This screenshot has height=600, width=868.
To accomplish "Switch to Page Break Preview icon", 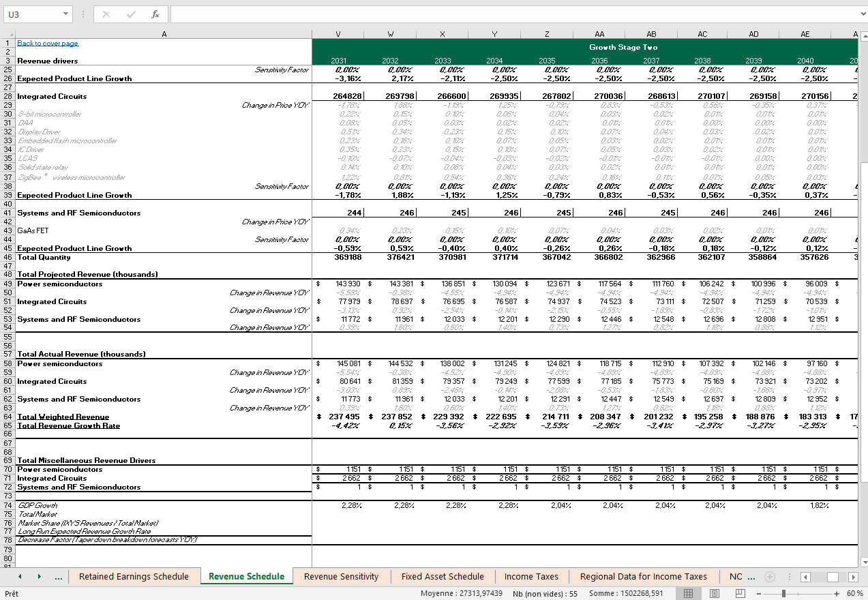I will click(x=740, y=594).
